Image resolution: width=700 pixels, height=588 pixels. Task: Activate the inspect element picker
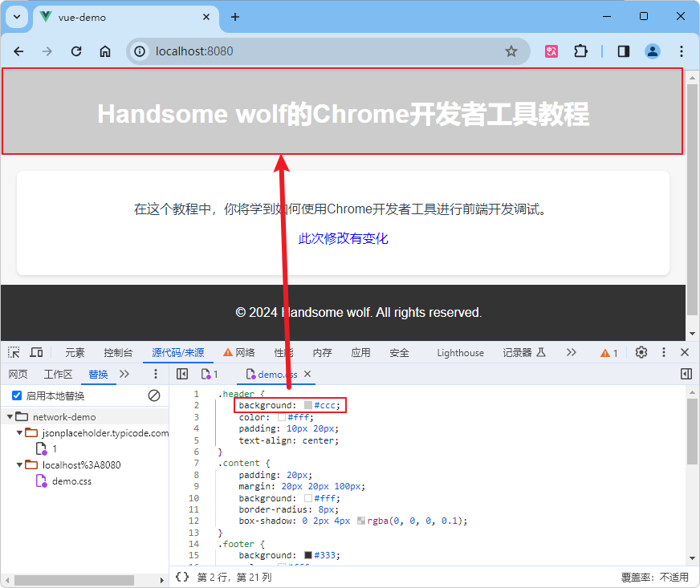(14, 352)
